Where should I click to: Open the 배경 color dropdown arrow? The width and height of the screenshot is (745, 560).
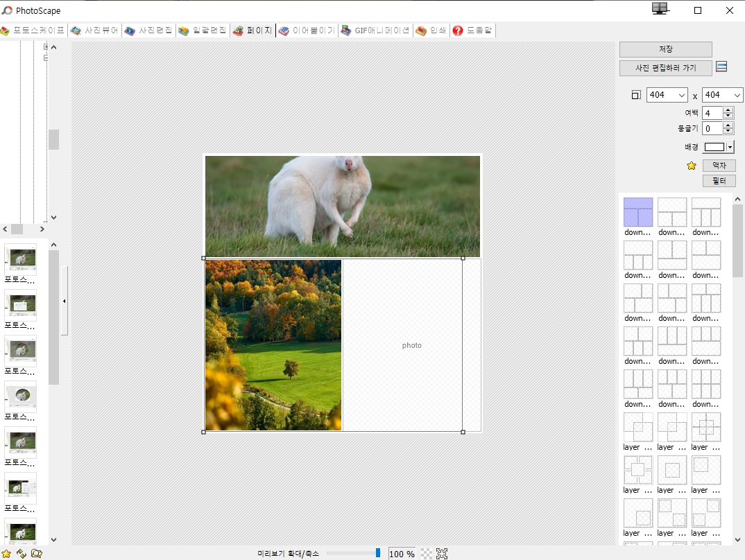[730, 147]
